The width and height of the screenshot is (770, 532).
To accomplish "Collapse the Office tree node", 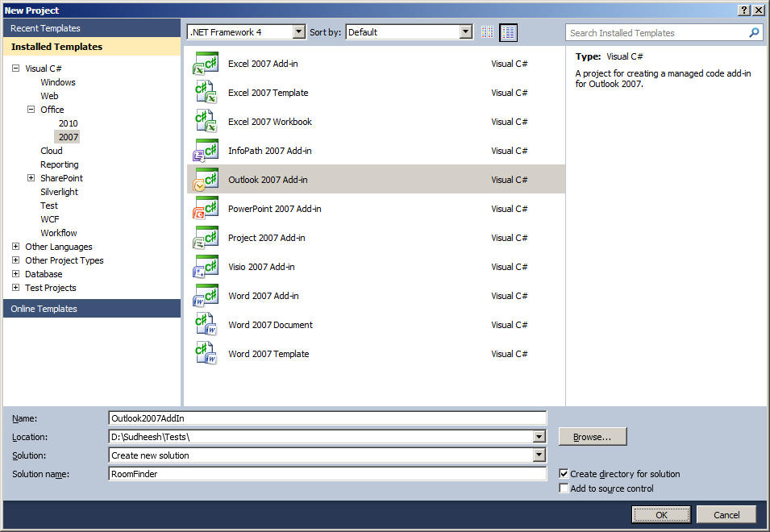I will click(31, 110).
